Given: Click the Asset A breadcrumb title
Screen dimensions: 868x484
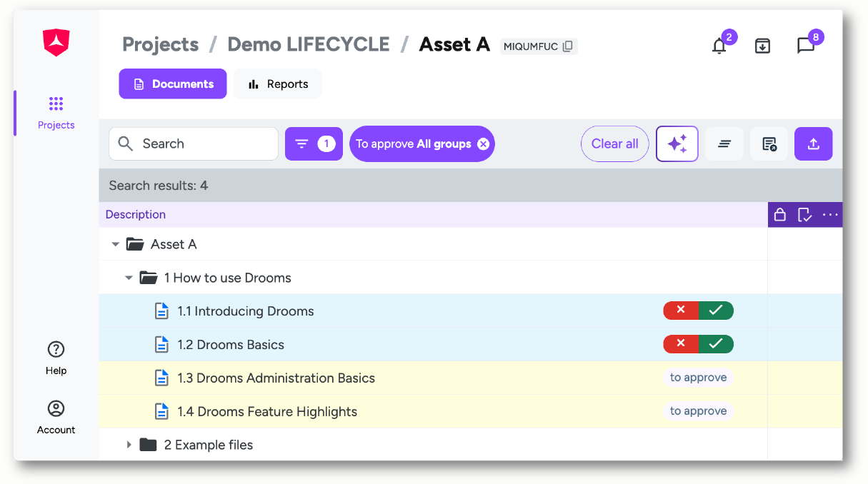Looking at the screenshot, I should pos(454,44).
